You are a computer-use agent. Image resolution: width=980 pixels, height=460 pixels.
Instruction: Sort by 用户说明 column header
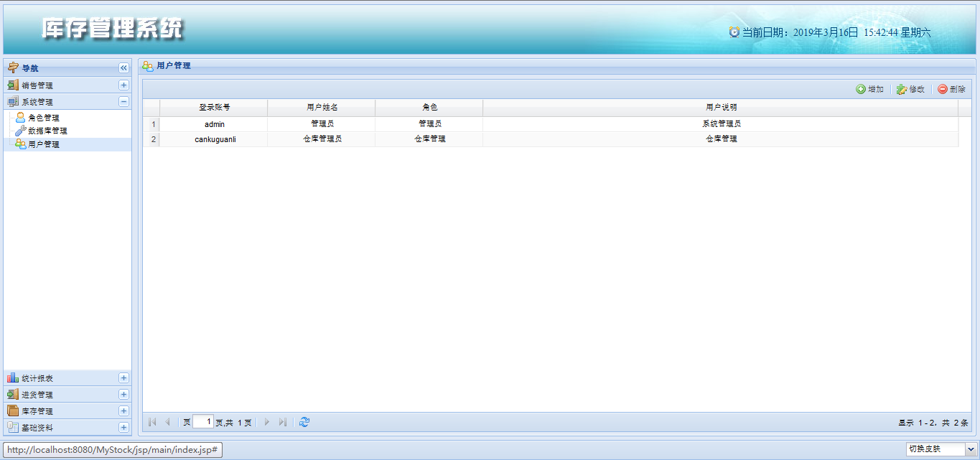pyautogui.click(x=721, y=108)
